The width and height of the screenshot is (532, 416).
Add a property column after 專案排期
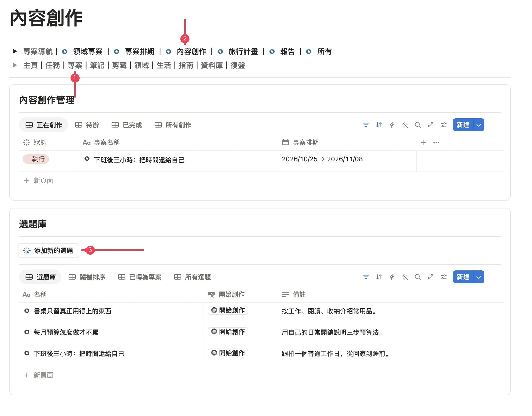click(423, 143)
